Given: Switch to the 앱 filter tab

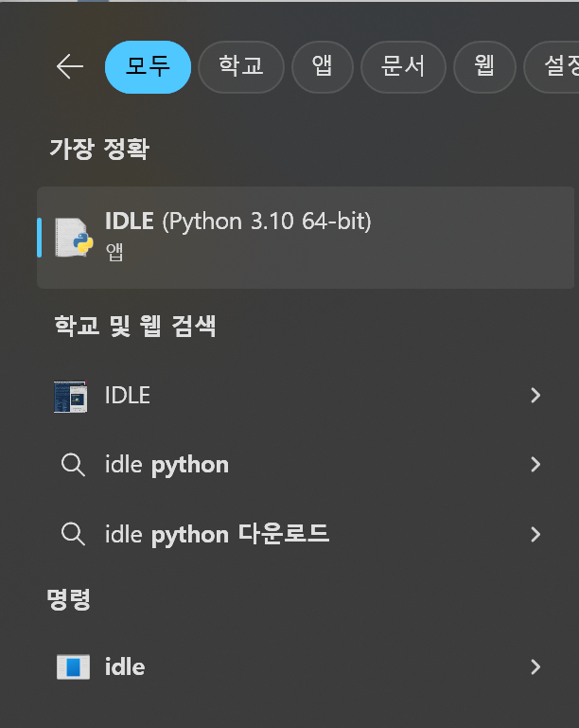Looking at the screenshot, I should pyautogui.click(x=323, y=67).
